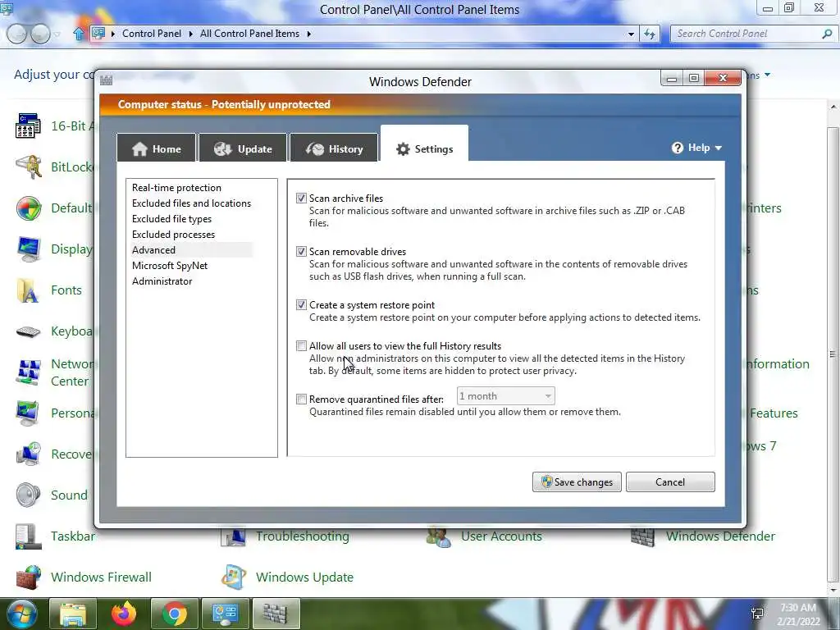
Task: Click the Control Panel search field
Action: (x=747, y=34)
